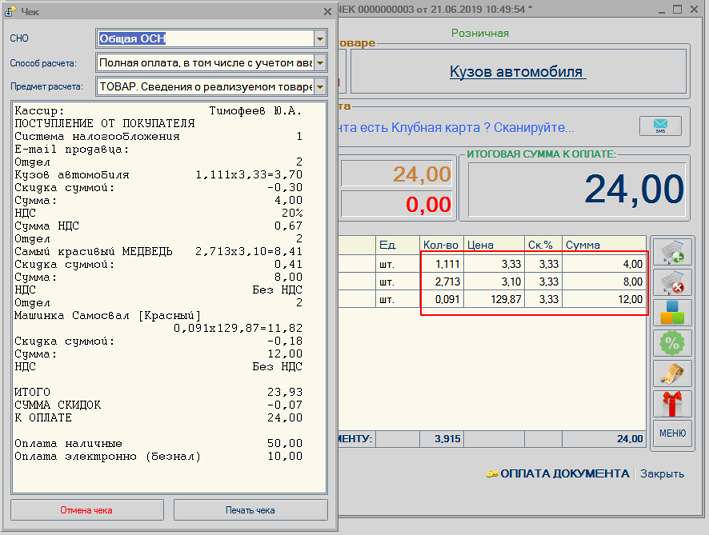Click the СУММА СКИДОК receipt line

pyautogui.click(x=158, y=405)
